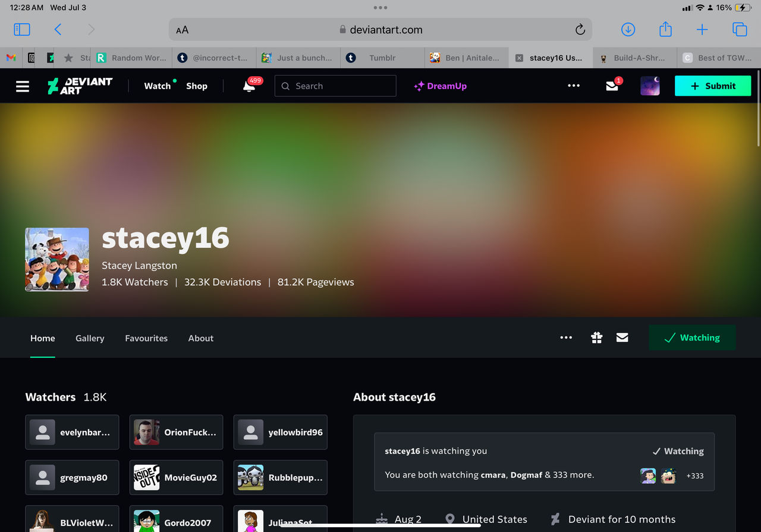The image size is (761, 532).
Task: Open the Safari share sheet icon
Action: tap(665, 29)
